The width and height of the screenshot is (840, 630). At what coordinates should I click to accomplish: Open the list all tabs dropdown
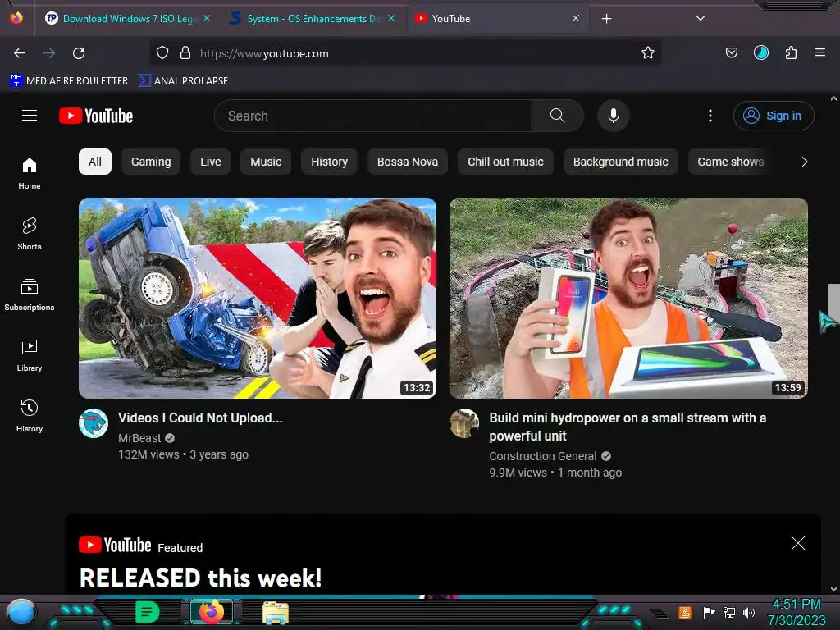click(x=701, y=18)
